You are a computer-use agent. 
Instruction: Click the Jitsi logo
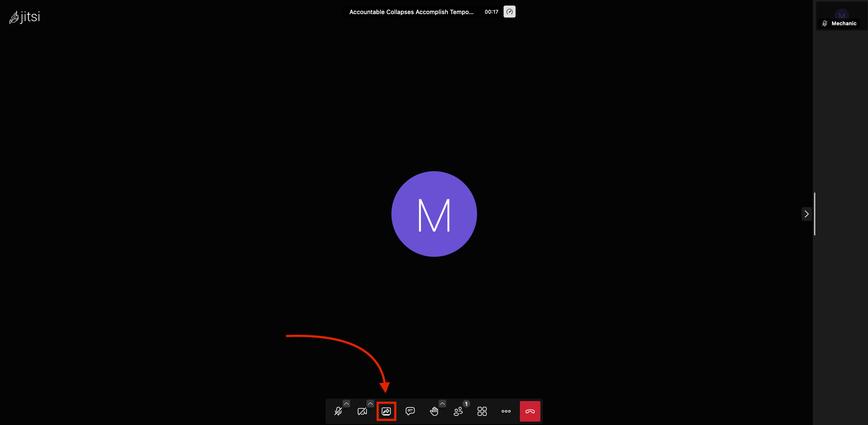point(25,17)
